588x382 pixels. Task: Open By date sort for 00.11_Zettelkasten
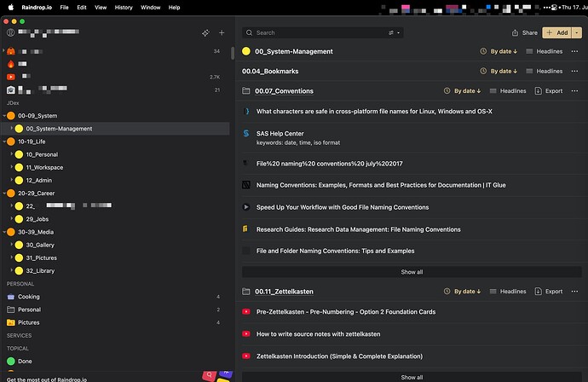pos(463,292)
